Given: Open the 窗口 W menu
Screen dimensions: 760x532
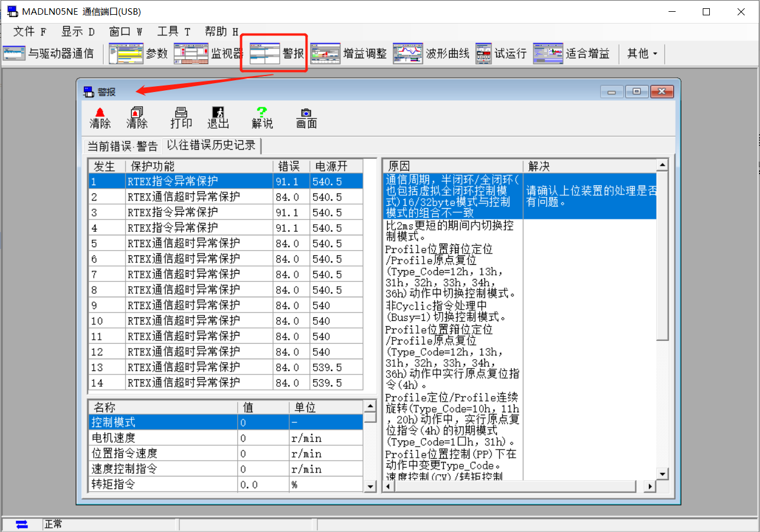Looking at the screenshot, I should click(126, 32).
